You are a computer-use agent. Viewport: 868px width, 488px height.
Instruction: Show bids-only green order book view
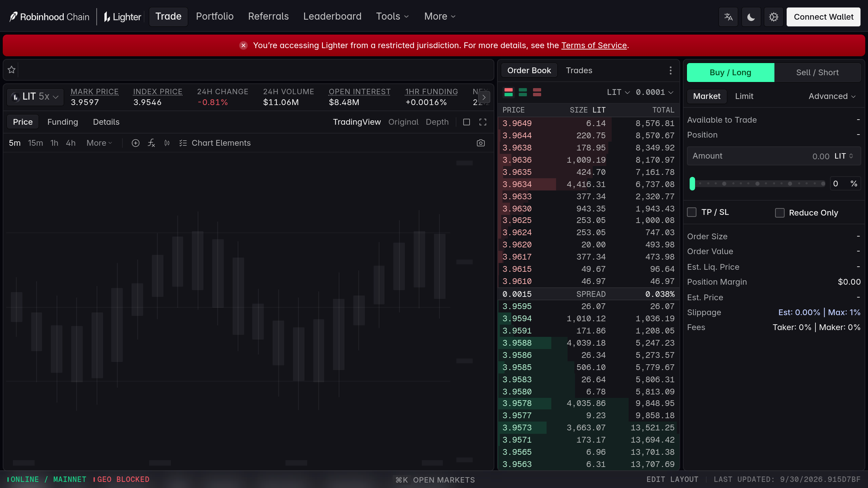click(x=523, y=92)
